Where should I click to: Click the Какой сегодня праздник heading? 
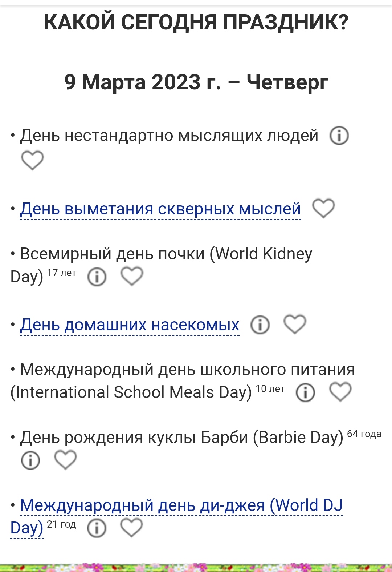(x=196, y=23)
